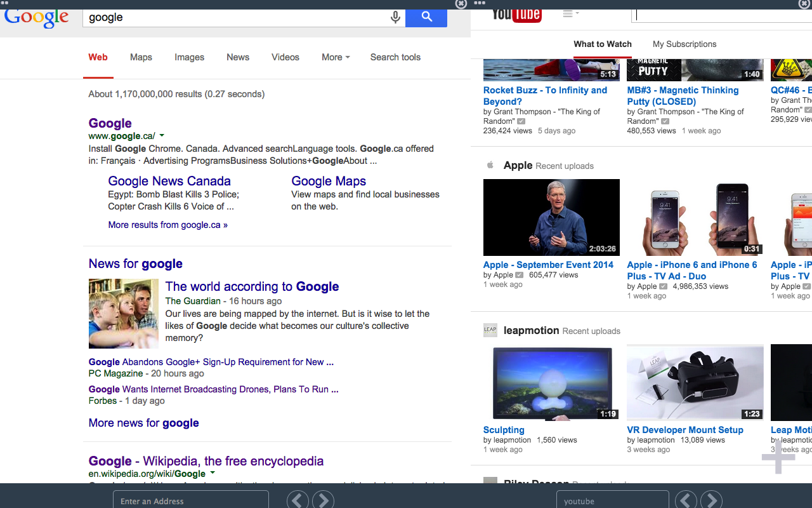The width and height of the screenshot is (812, 508).
Task: Click by Apple under September Event 2014
Action: (x=498, y=275)
